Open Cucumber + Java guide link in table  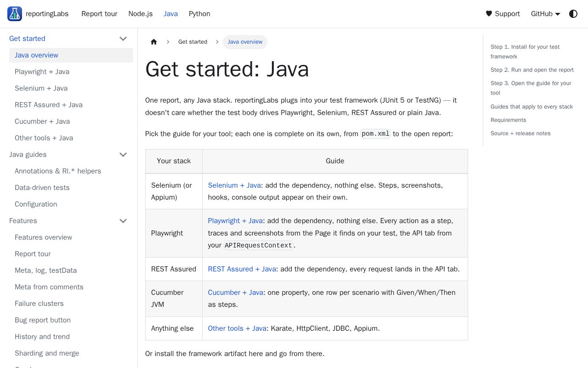click(236, 293)
